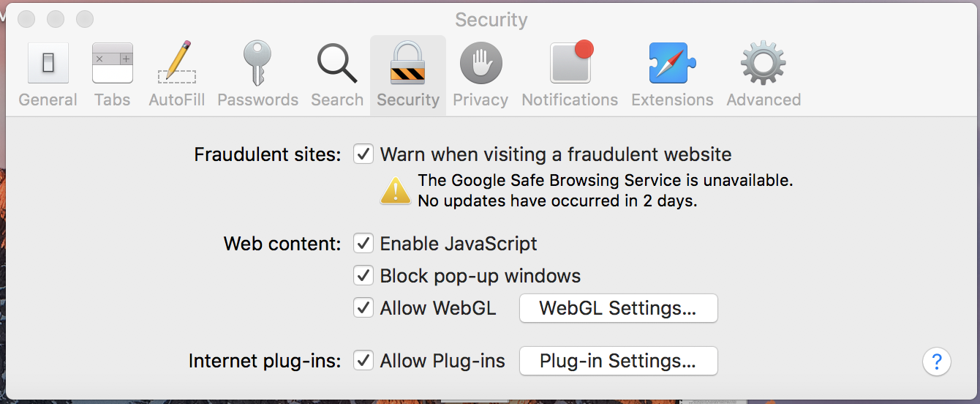This screenshot has width=980, height=404.
Task: Switch to the Tabs preferences icon
Action: click(x=112, y=64)
